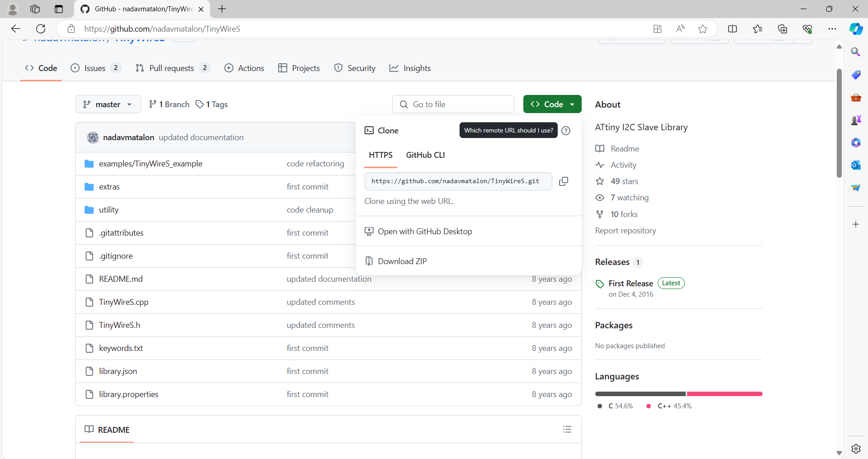The height and width of the screenshot is (459, 868).
Task: Open sidebar settings gear icon
Action: click(856, 449)
